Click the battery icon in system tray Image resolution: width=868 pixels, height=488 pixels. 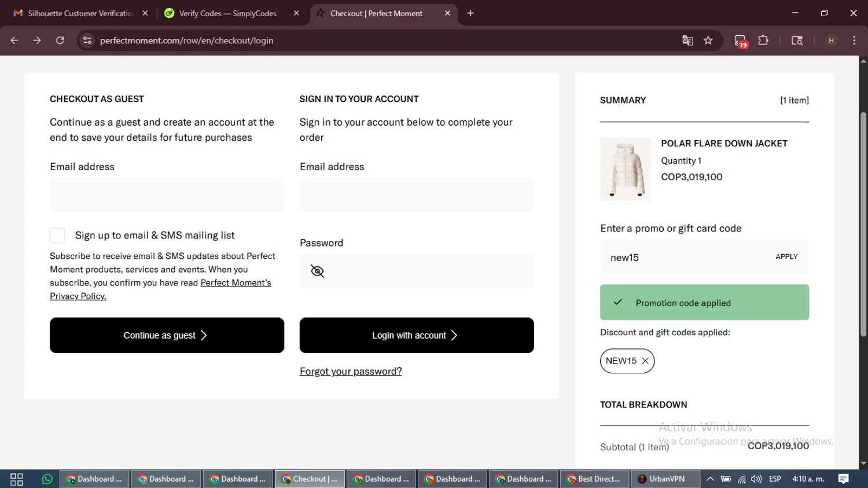coord(726,479)
